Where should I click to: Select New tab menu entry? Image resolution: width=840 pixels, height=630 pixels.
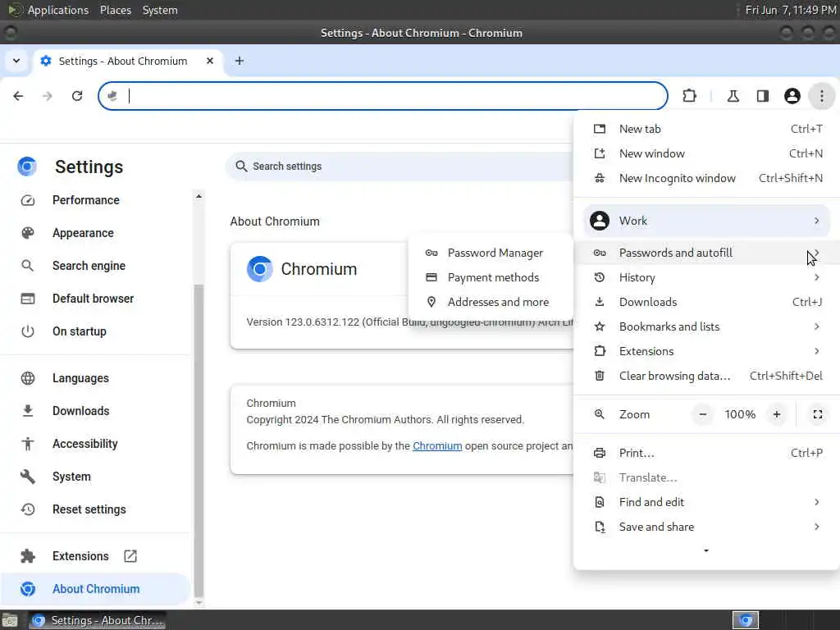706,129
